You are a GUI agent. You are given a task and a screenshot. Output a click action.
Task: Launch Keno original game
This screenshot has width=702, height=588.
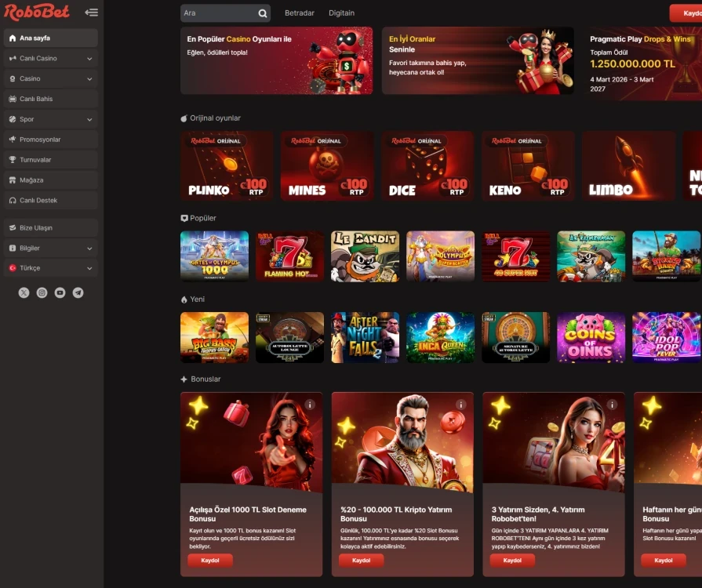528,165
